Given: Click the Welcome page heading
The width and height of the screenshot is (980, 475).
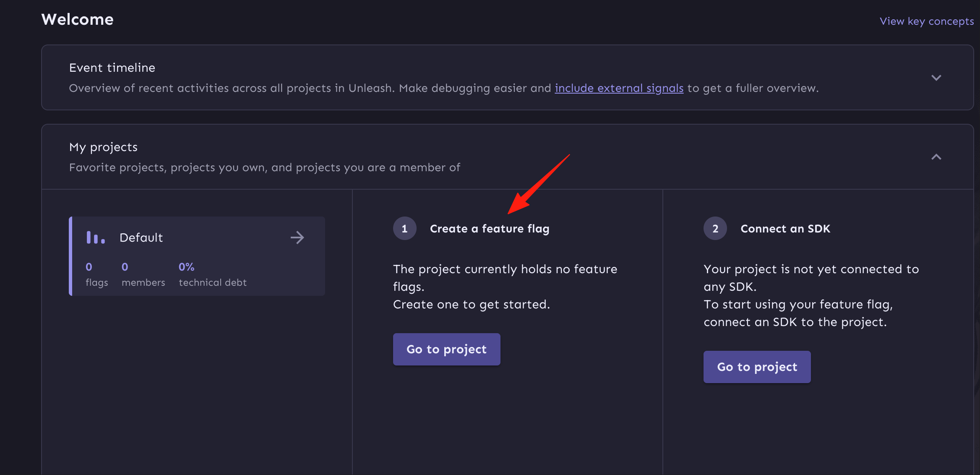Looking at the screenshot, I should (x=77, y=19).
